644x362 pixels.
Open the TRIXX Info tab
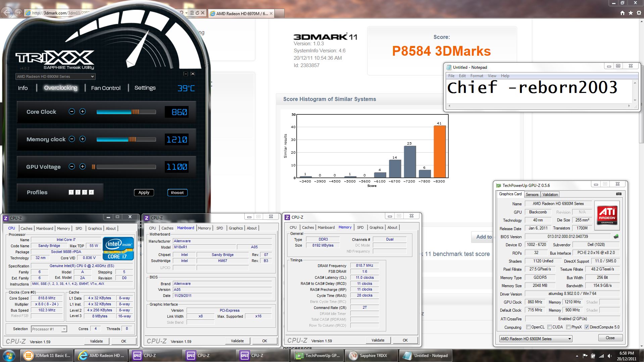pyautogui.click(x=23, y=88)
